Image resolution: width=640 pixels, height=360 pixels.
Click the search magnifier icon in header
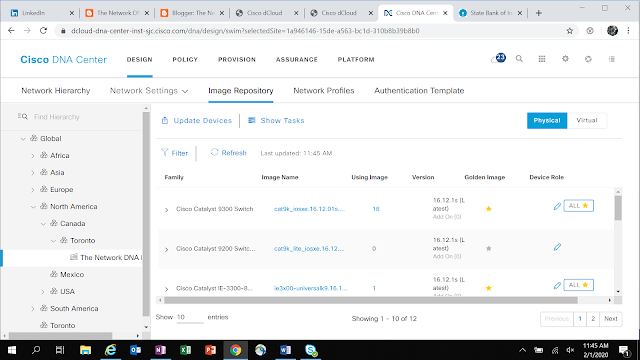[x=519, y=59]
